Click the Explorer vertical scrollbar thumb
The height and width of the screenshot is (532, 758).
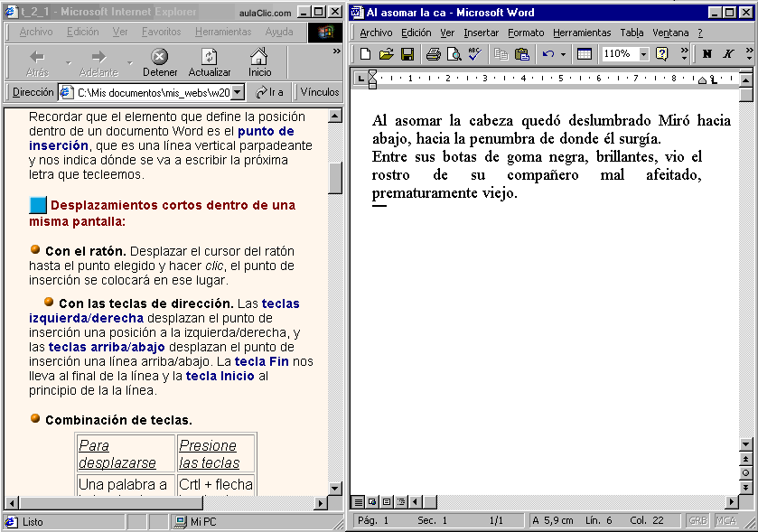click(x=335, y=178)
